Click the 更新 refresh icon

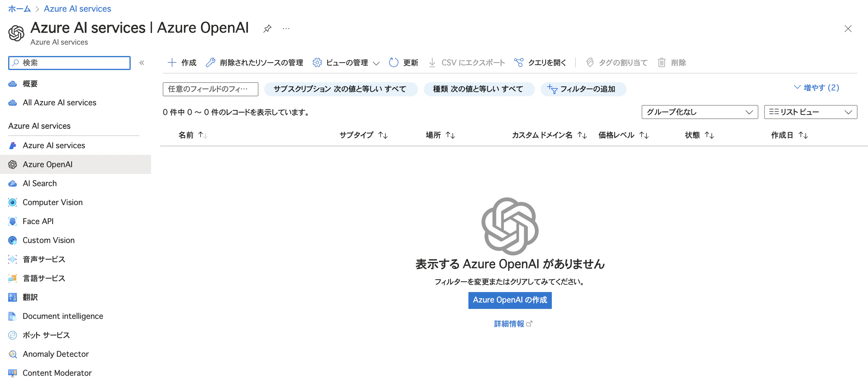393,62
